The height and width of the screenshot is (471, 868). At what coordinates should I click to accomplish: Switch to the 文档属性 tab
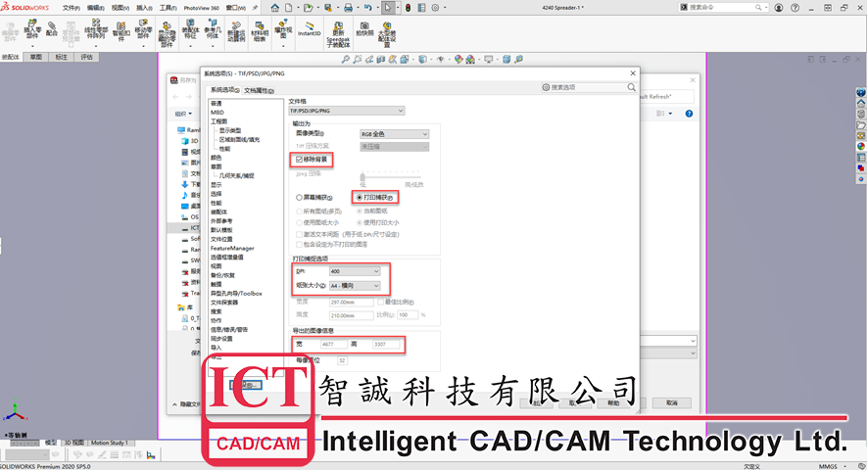(260, 89)
